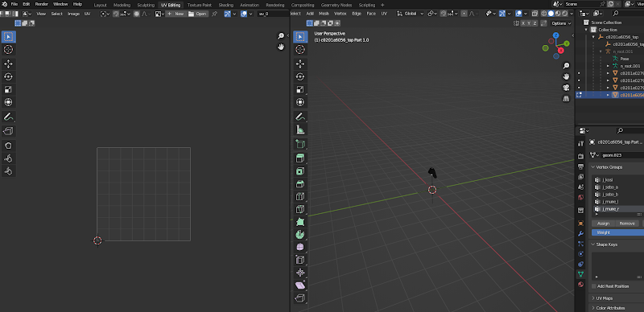Choose the Rip Region tool in 3D viewport
Image resolution: width=644 pixels, height=312 pixels.
click(x=300, y=298)
